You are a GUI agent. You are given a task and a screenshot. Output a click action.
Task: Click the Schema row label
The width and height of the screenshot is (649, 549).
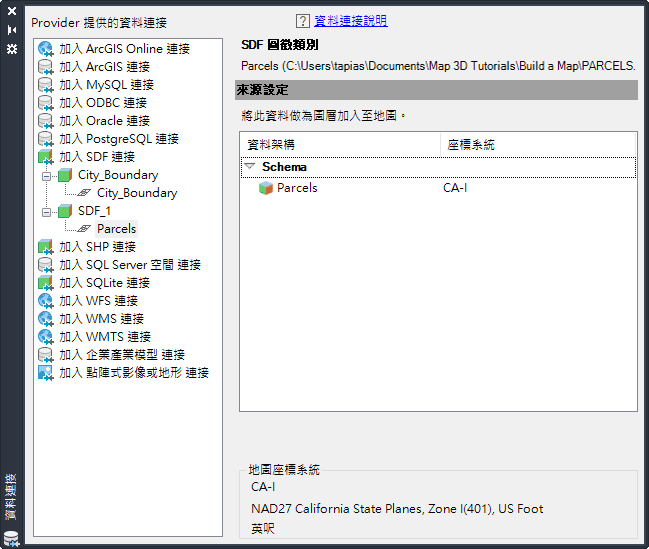284,167
